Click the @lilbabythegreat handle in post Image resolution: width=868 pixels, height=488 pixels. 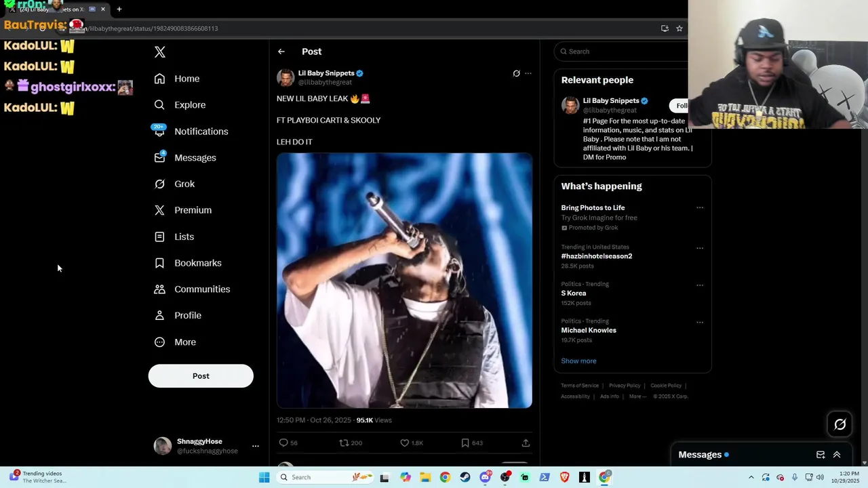[x=325, y=83]
